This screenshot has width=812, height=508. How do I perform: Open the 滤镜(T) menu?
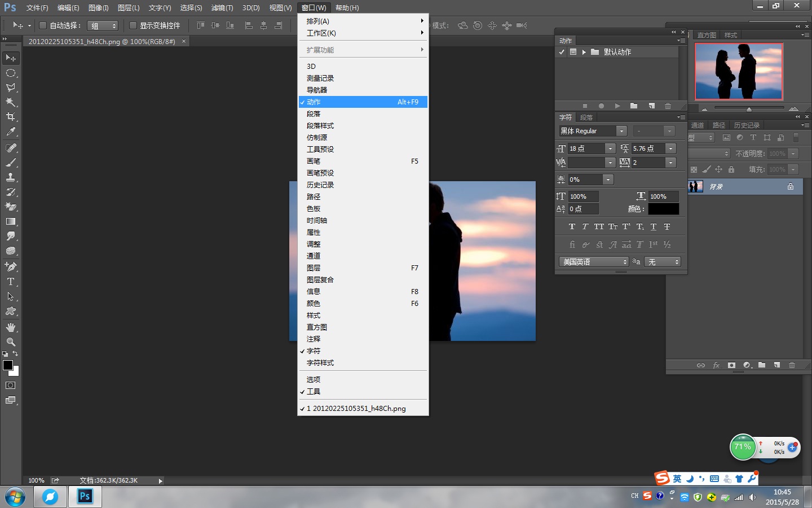click(222, 8)
